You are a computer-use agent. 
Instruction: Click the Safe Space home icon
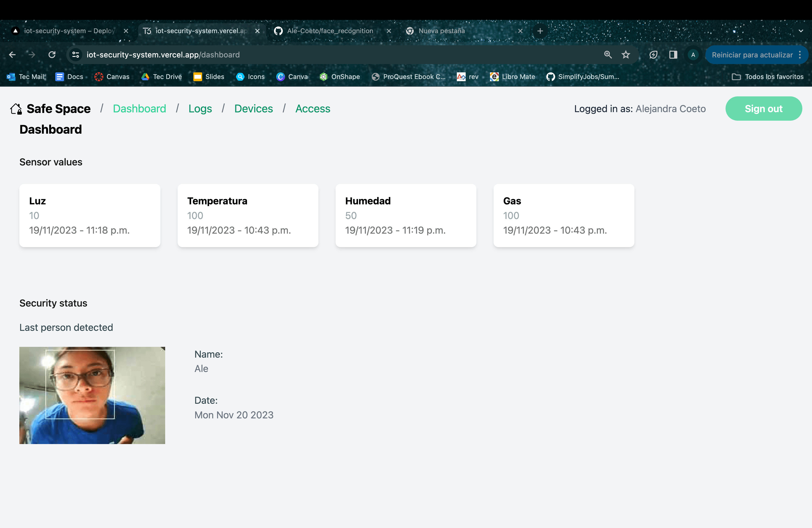coord(16,109)
